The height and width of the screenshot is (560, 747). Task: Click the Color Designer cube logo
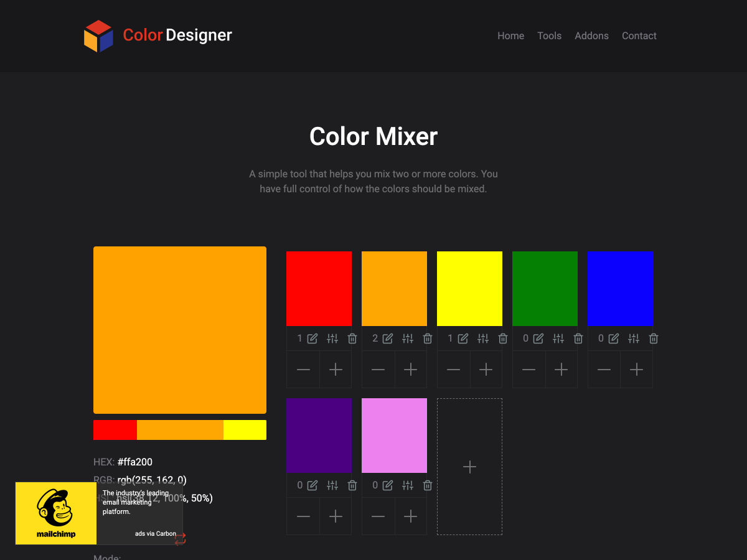click(98, 36)
